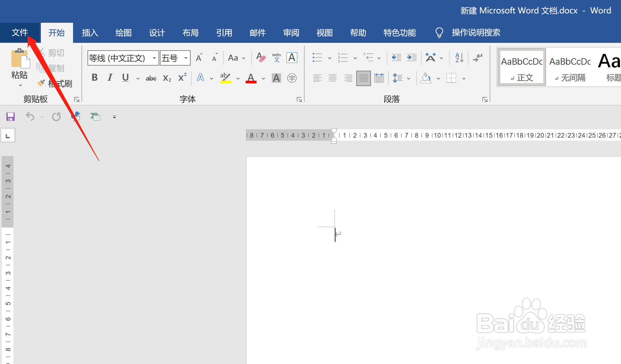The width and height of the screenshot is (621, 364).
Task: Select the 无间隔 style
Action: tap(570, 67)
